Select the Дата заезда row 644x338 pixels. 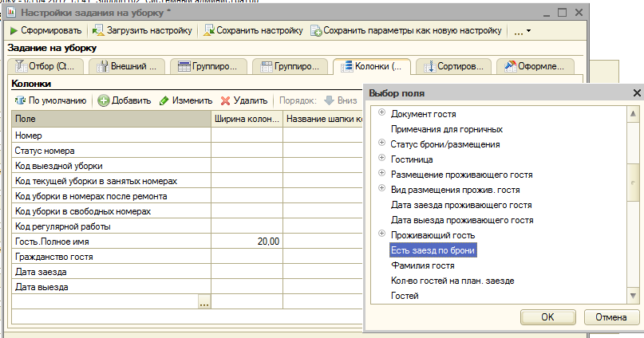pyautogui.click(x=111, y=272)
